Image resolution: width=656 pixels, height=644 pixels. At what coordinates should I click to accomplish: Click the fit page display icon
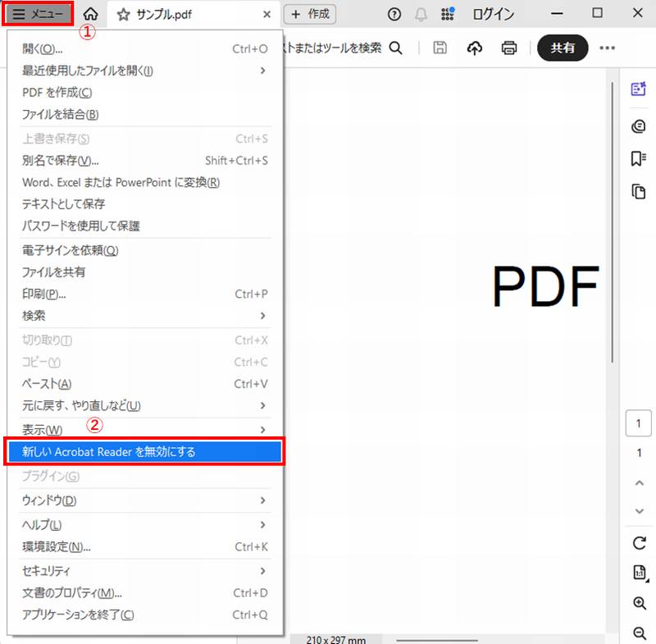pyautogui.click(x=640, y=572)
